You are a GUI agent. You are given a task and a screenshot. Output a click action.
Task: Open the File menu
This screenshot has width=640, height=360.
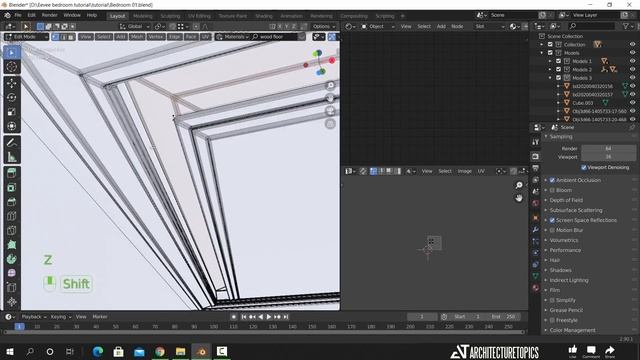pos(18,16)
